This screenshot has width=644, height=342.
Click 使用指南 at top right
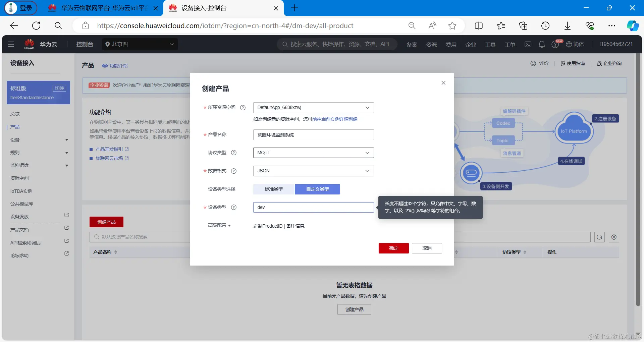(573, 63)
